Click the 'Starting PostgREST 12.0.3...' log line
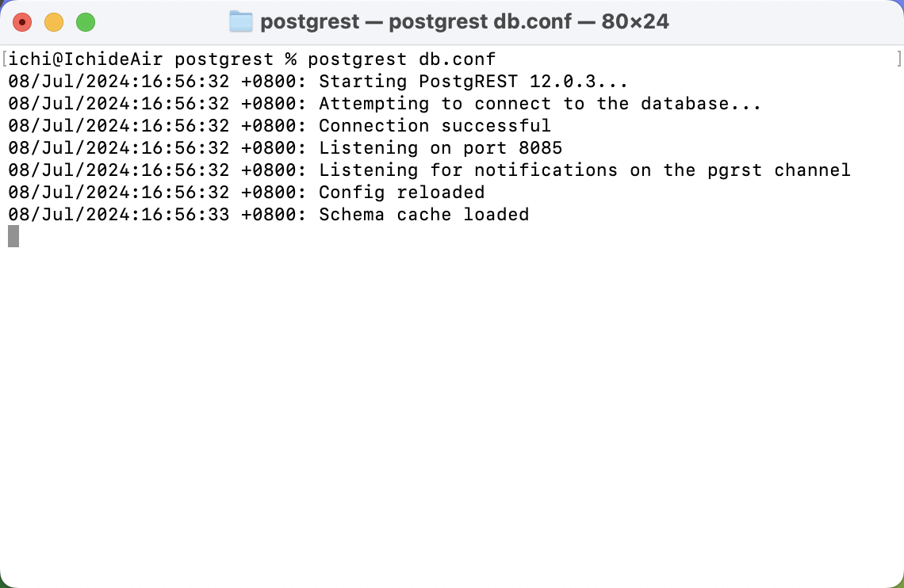 click(473, 81)
